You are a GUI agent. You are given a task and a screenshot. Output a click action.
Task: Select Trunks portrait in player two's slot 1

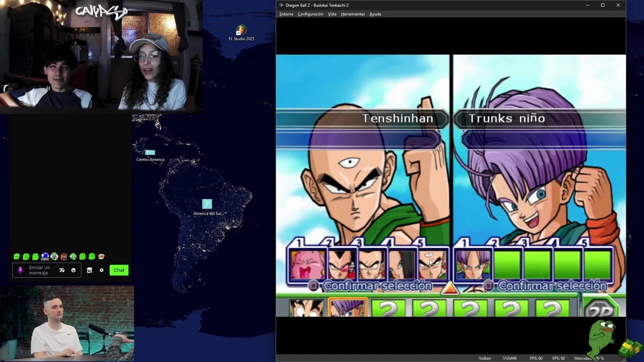(473, 264)
